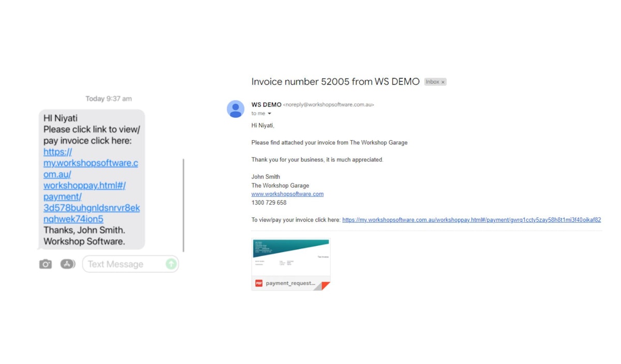621x364 pixels.
Task: Click the noreply sender email address
Action: [328, 104]
